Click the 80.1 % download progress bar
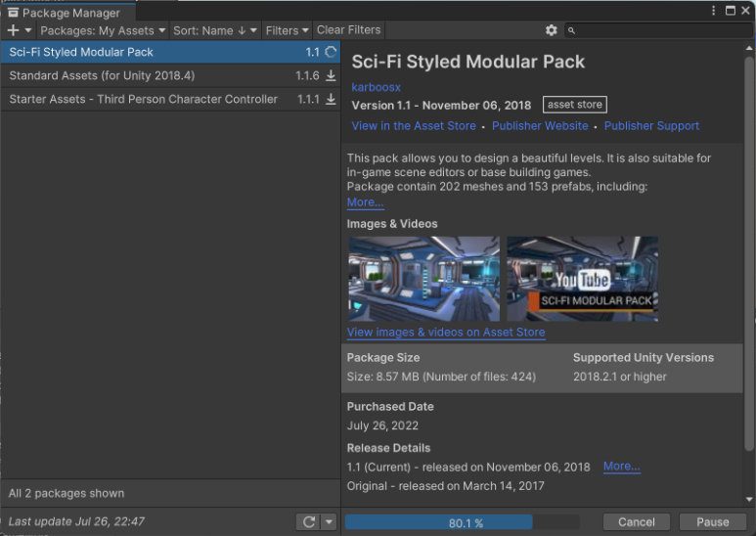This screenshot has height=536, width=756. (x=463, y=522)
